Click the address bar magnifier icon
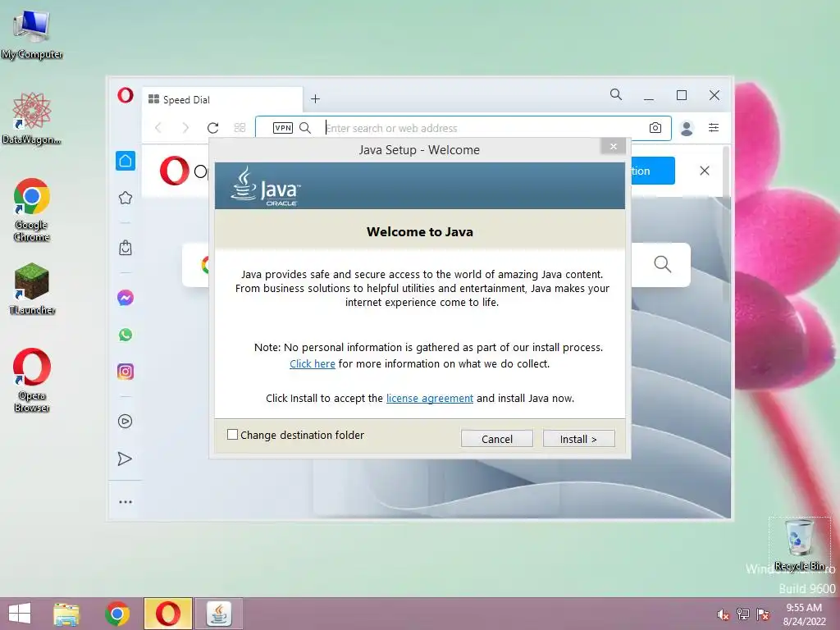Viewport: 840px width, 630px height. coord(305,127)
